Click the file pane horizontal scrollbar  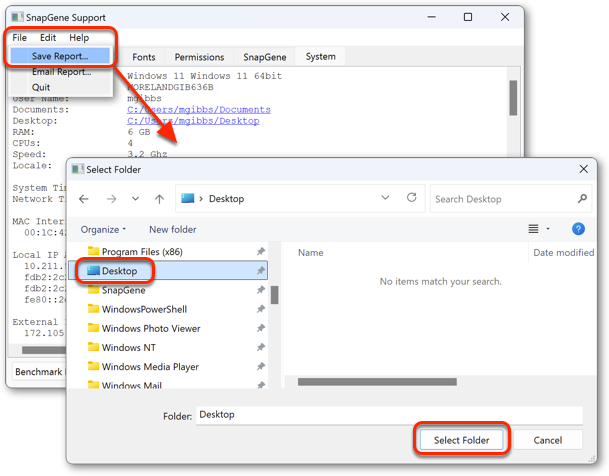377,382
